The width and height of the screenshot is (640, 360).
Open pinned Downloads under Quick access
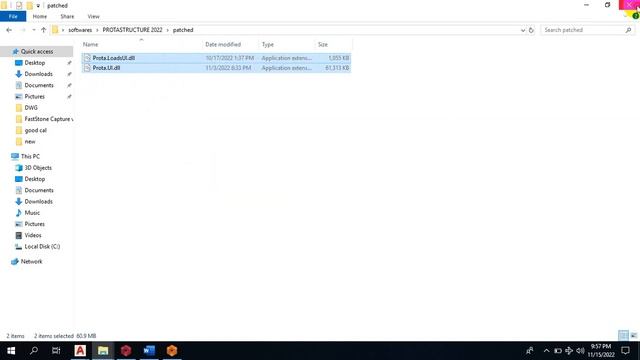(x=38, y=74)
